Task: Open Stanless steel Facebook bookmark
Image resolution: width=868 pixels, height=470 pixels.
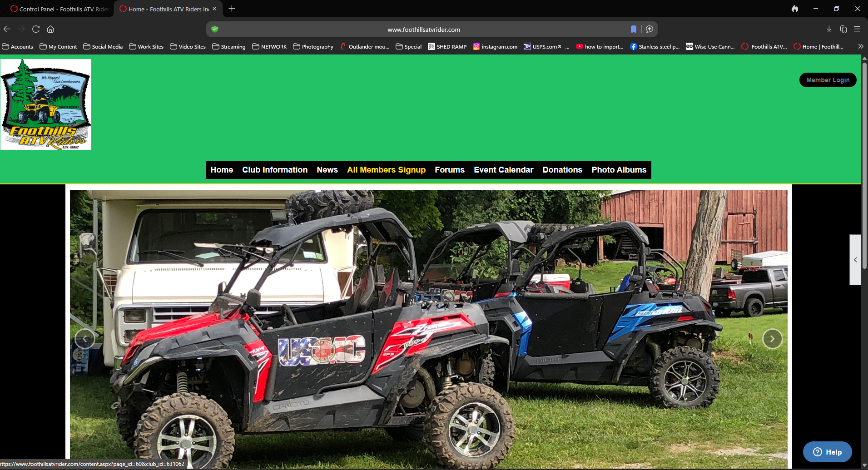Action: tap(655, 46)
